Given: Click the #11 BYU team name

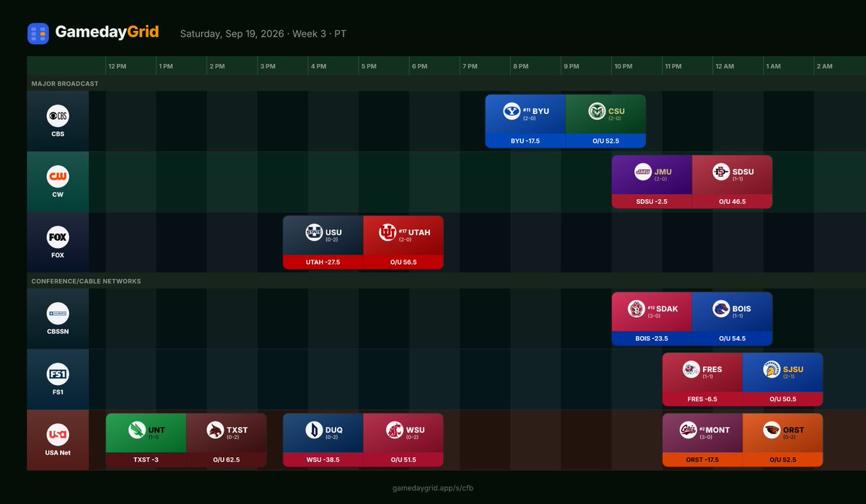Looking at the screenshot, I should 536,111.
